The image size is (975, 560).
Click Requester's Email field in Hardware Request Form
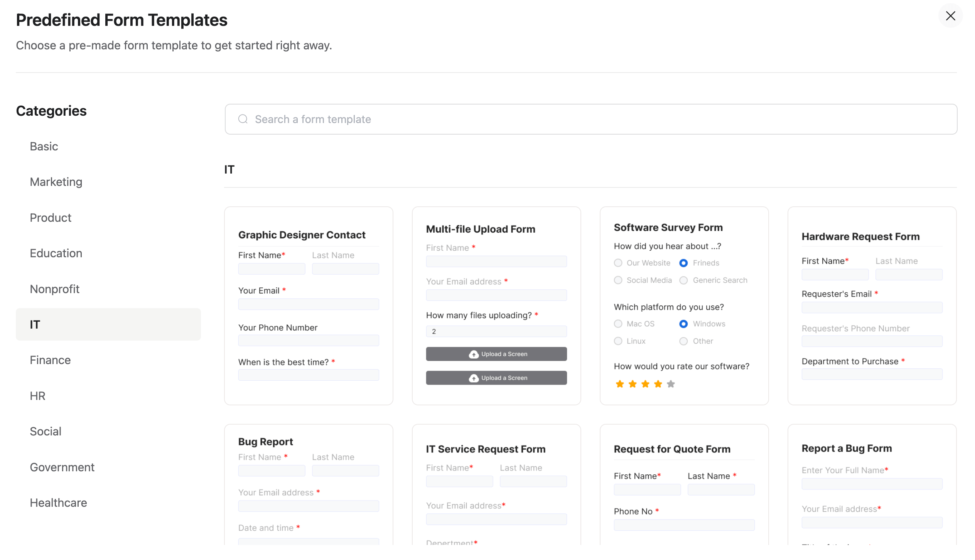[x=872, y=307]
